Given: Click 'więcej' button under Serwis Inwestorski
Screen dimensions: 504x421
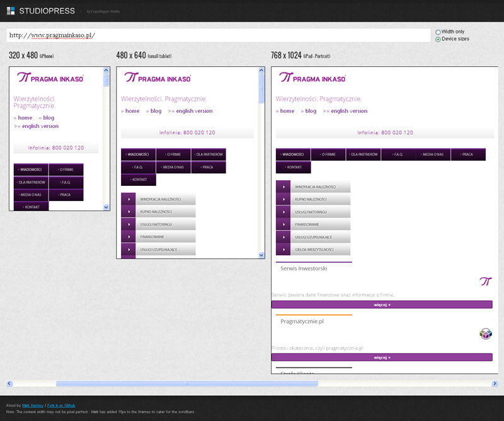Looking at the screenshot, I should (x=382, y=304).
